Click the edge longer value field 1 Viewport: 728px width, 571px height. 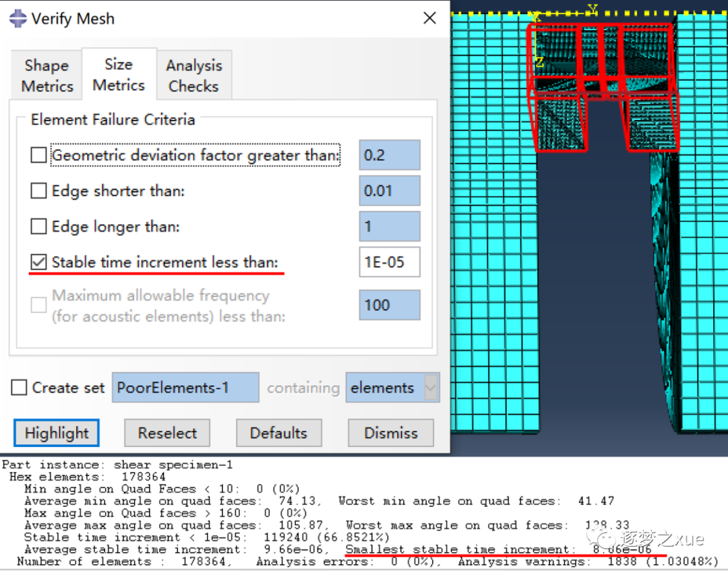[390, 227]
